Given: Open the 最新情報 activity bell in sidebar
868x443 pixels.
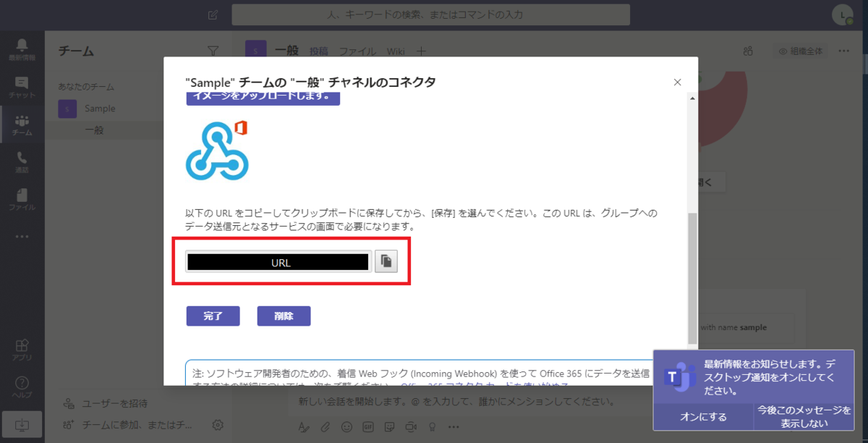Looking at the screenshot, I should pos(22,49).
